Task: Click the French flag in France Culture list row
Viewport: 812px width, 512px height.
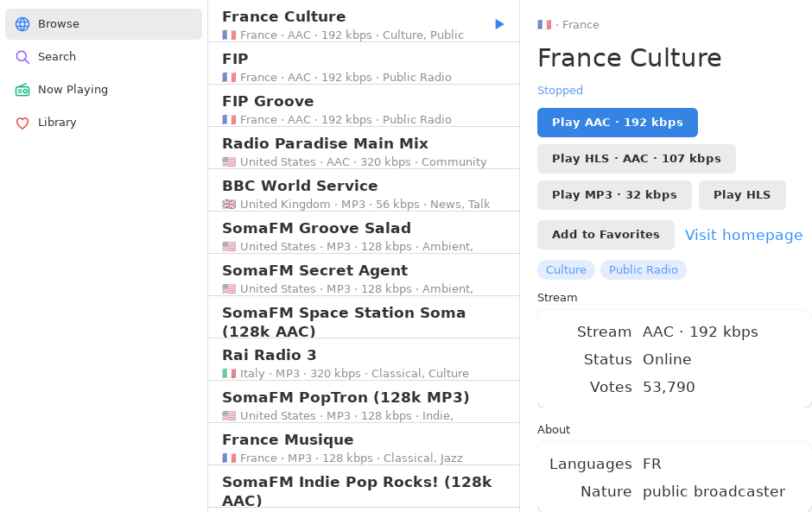Action: 229,35
